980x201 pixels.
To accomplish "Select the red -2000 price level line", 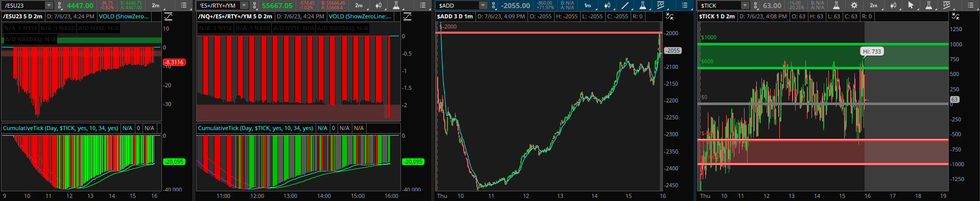I will point(549,33).
